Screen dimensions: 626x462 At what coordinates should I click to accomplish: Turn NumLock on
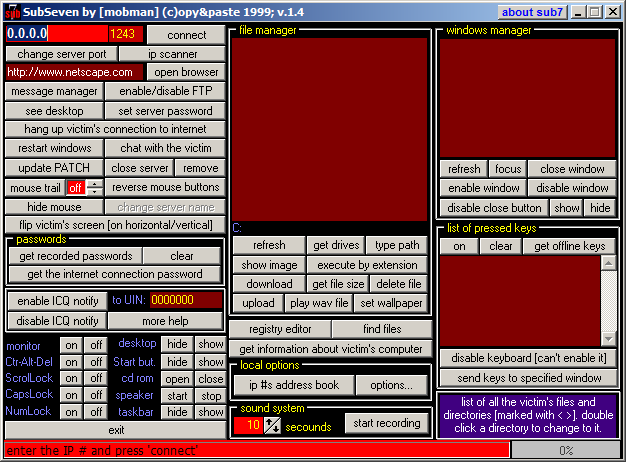click(x=71, y=413)
